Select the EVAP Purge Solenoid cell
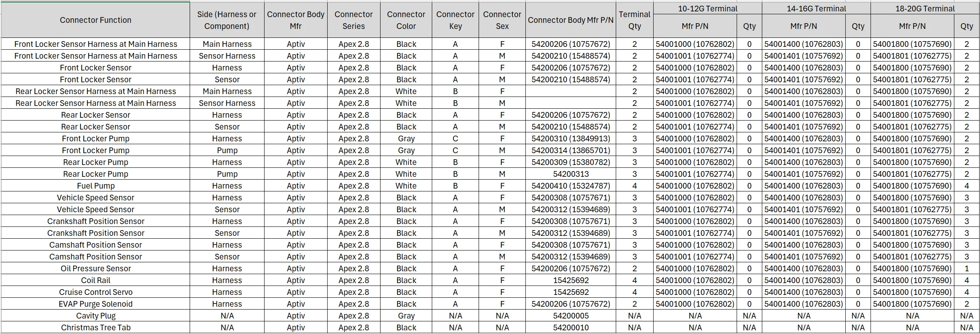The height and width of the screenshot is (334, 980). (x=95, y=304)
